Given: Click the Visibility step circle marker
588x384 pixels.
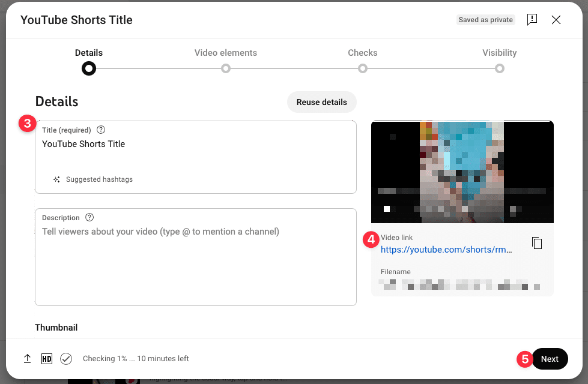Looking at the screenshot, I should pyautogui.click(x=500, y=68).
